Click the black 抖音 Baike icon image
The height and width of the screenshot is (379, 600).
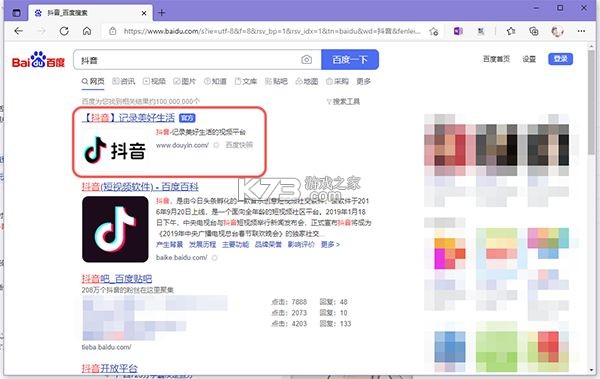click(x=115, y=229)
